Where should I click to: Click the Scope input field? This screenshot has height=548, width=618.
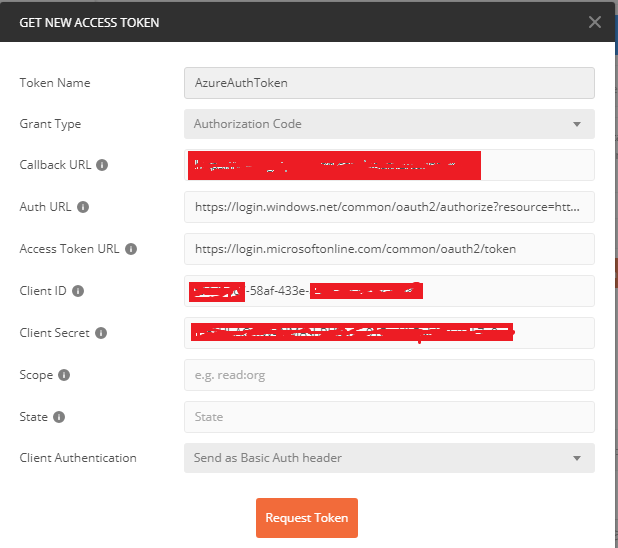point(388,375)
